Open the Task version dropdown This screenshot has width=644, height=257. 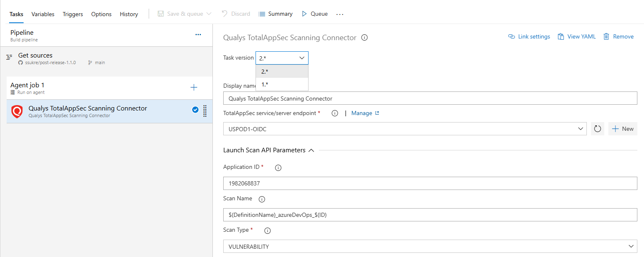click(282, 58)
